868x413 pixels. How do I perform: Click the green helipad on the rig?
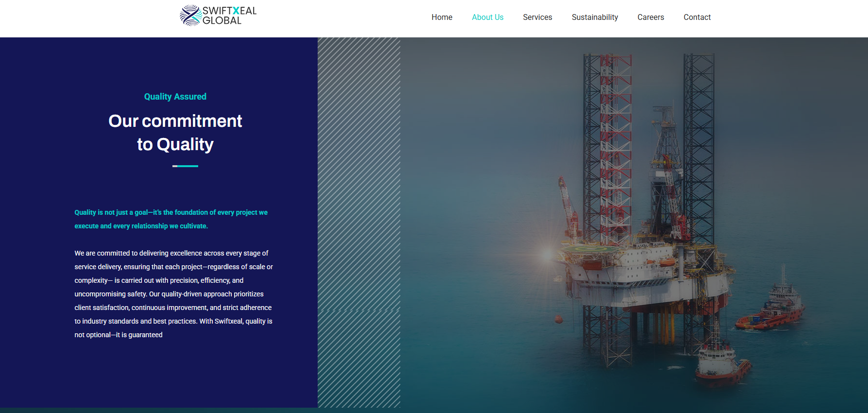pos(589,249)
